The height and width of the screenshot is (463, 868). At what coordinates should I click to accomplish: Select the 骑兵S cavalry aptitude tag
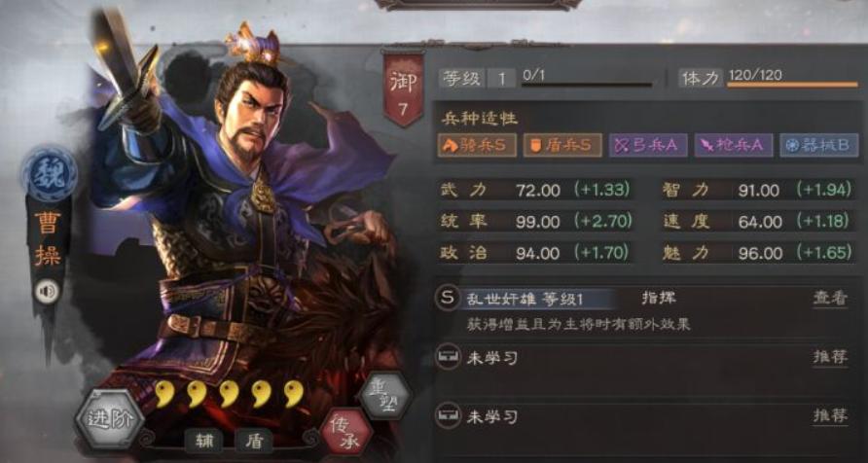pos(477,146)
